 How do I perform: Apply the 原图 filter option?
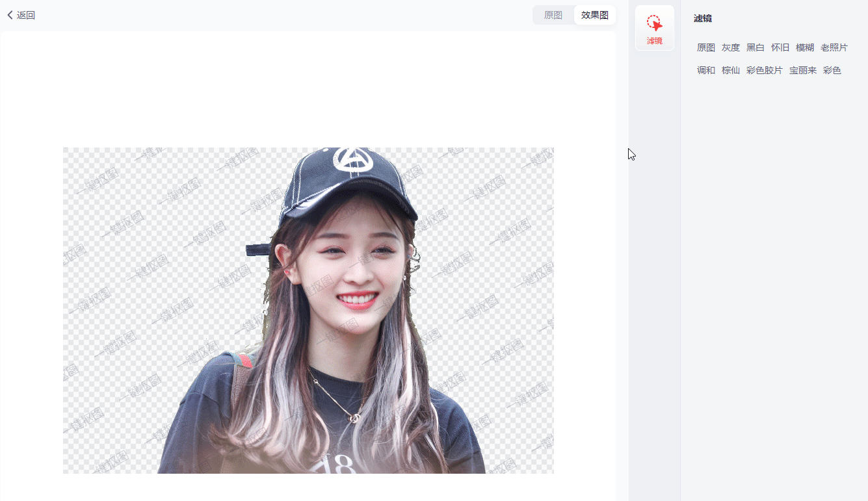[x=706, y=47]
